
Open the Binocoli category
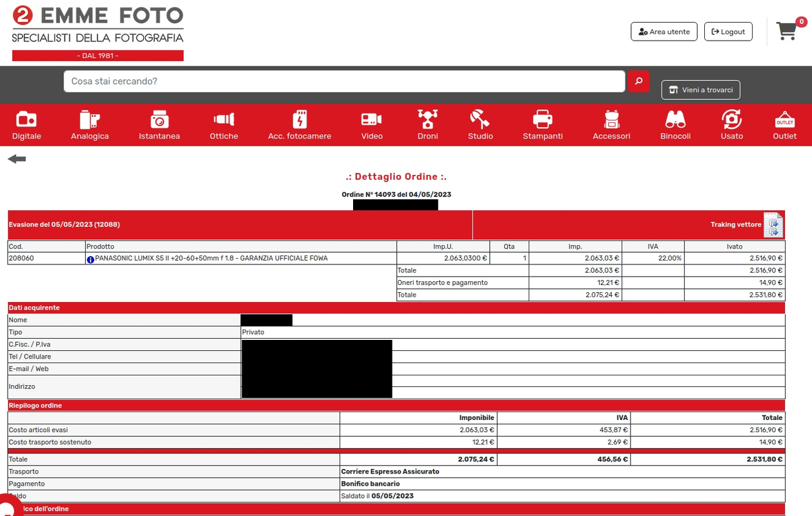675,125
